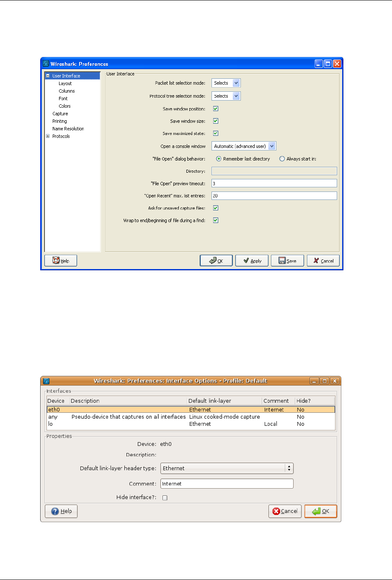
Task: Open the console window dropdown
Action: pos(244,146)
